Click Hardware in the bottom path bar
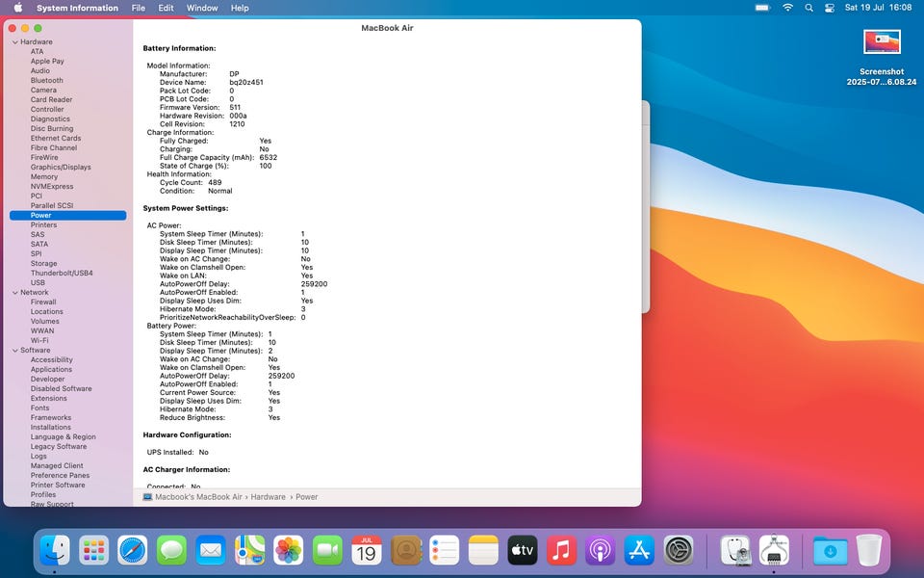Screen dimensions: 924x578 click(269, 497)
